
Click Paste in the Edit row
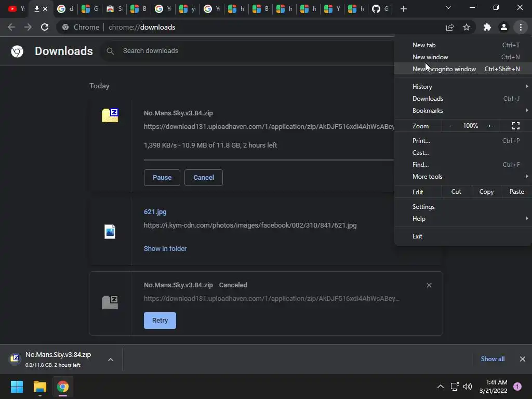(x=517, y=192)
